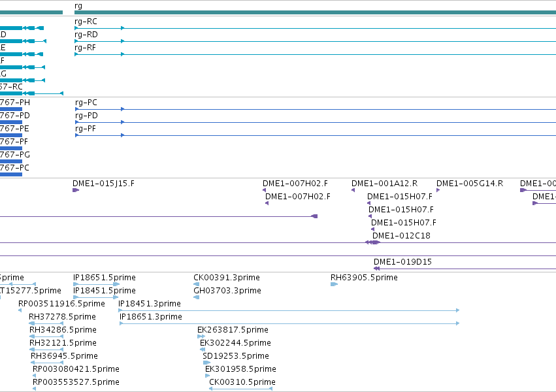
Task: Click the RP003080421.5prime EST label
Action: pyautogui.click(x=76, y=369)
